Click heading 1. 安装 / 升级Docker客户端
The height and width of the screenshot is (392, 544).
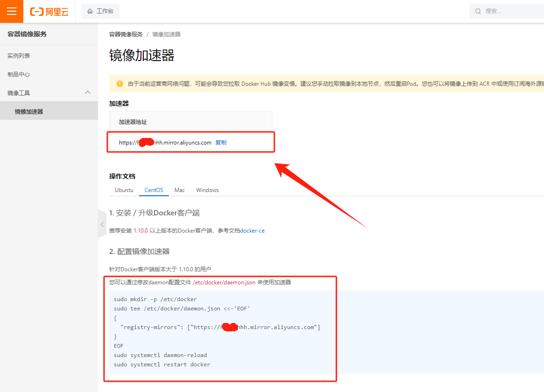tap(154, 213)
